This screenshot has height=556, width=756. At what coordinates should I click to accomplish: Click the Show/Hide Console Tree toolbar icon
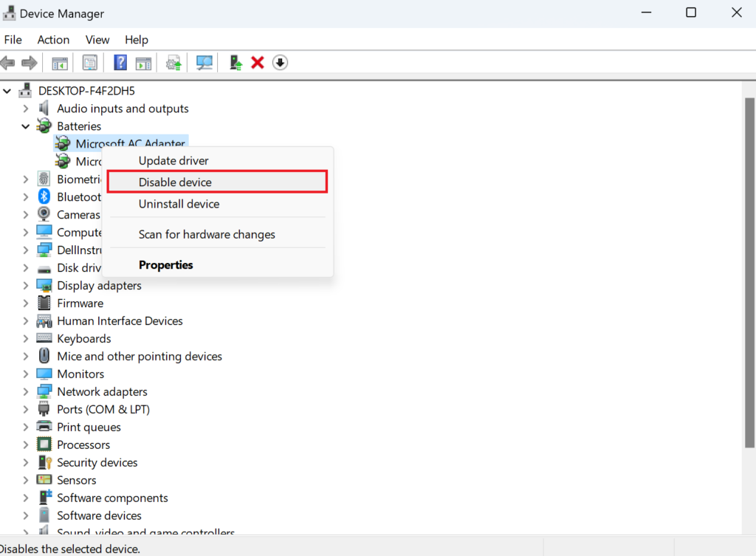[x=60, y=63]
